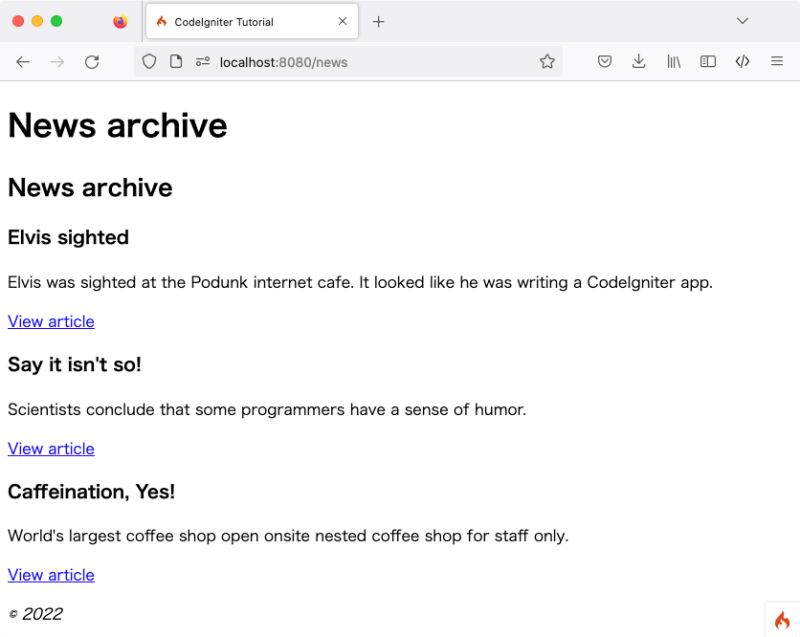Navigate back with the back arrow

pos(23,61)
